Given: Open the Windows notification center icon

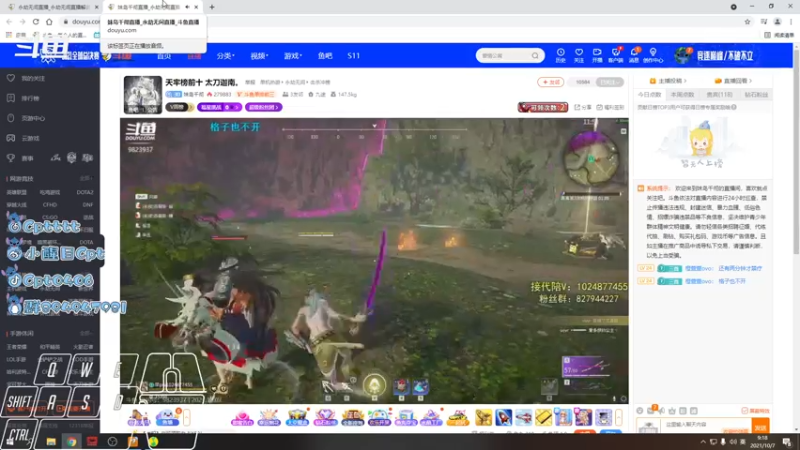Looking at the screenshot, I should [x=787, y=441].
